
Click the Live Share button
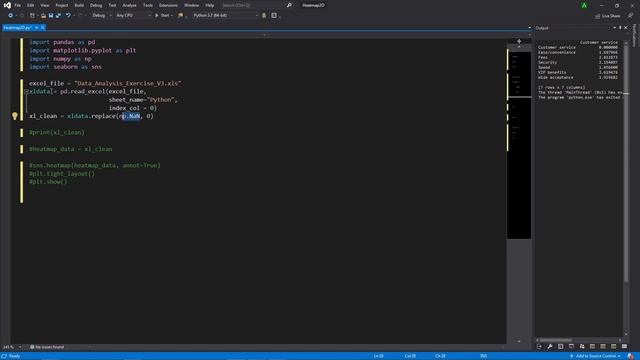(608, 16)
